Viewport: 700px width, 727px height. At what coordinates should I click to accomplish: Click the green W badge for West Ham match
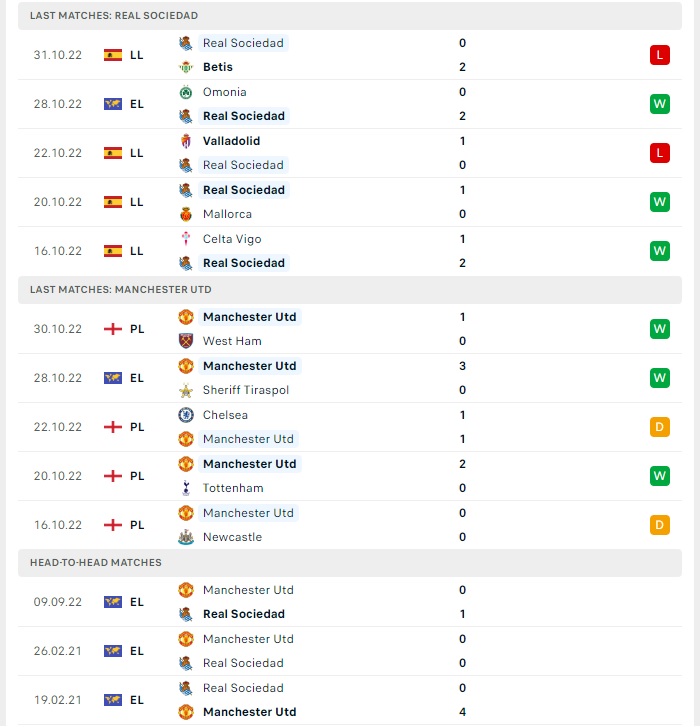tap(660, 329)
